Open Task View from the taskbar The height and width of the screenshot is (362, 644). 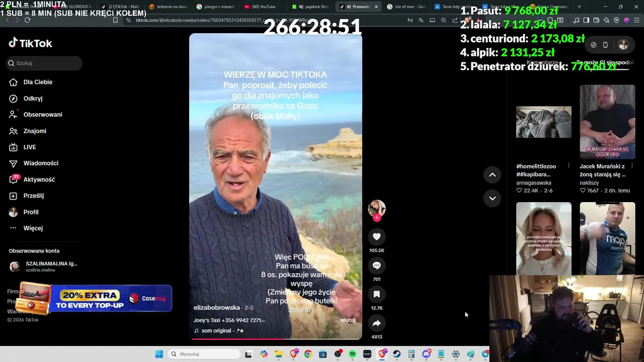[x=249, y=354]
